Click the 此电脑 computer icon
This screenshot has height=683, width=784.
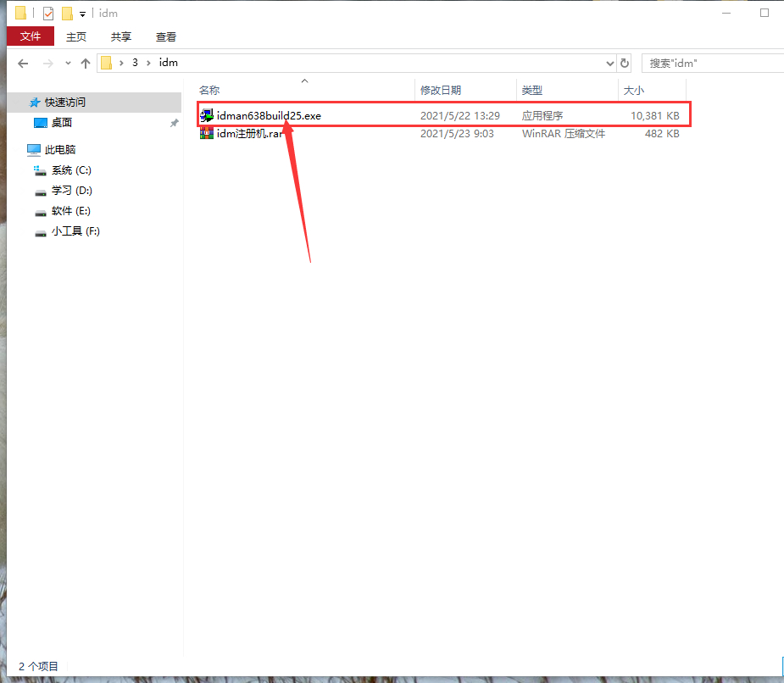pyautogui.click(x=34, y=149)
